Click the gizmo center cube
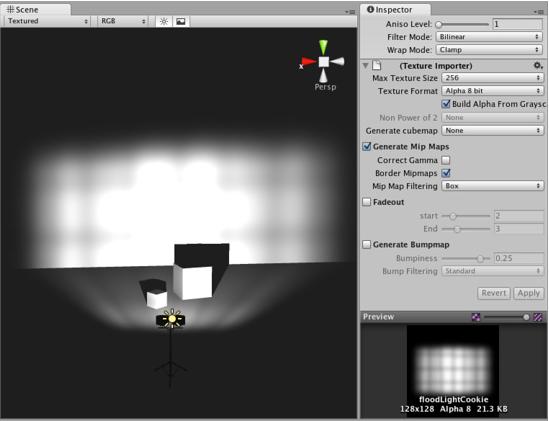This screenshot has width=549, height=421. click(324, 62)
